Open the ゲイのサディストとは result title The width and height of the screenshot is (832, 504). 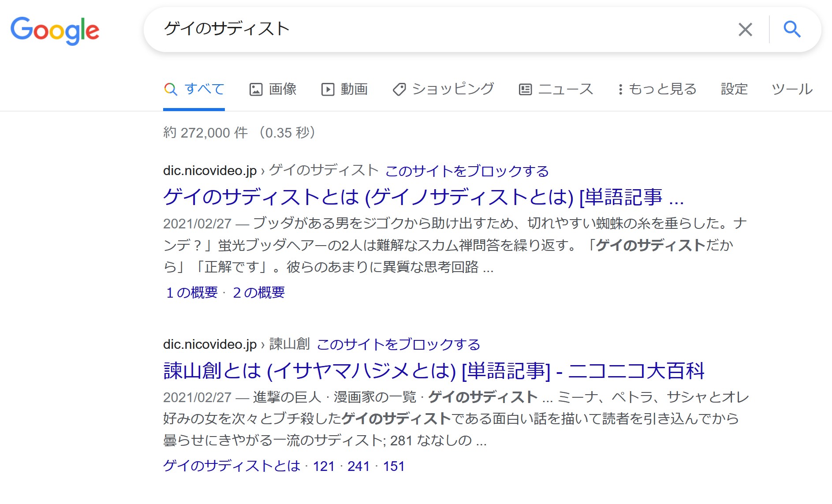pyautogui.click(x=423, y=197)
